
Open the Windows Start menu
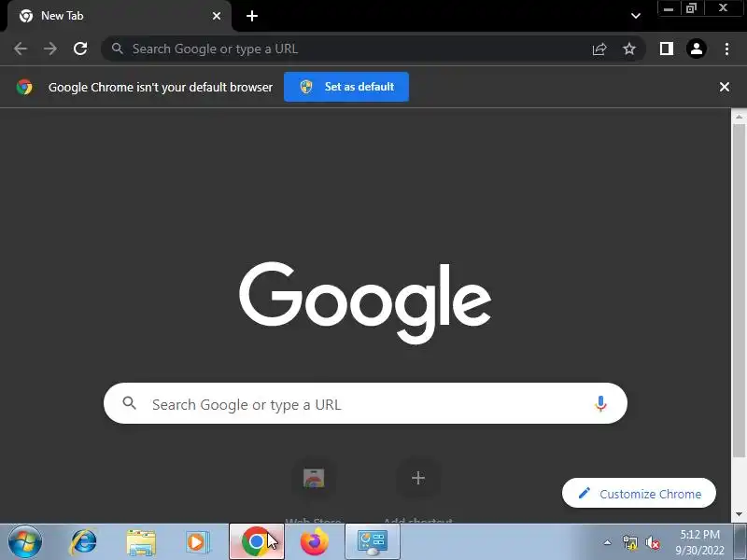[25, 542]
